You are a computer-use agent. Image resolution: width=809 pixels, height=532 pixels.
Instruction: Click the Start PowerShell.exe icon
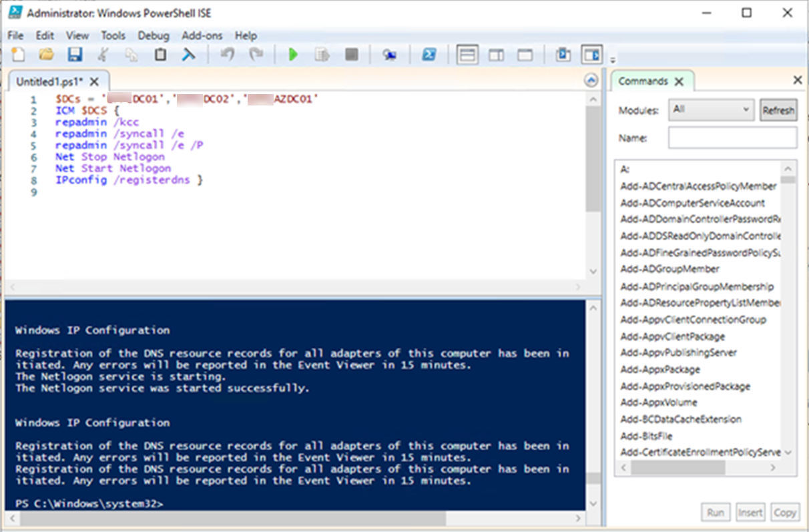pos(429,55)
